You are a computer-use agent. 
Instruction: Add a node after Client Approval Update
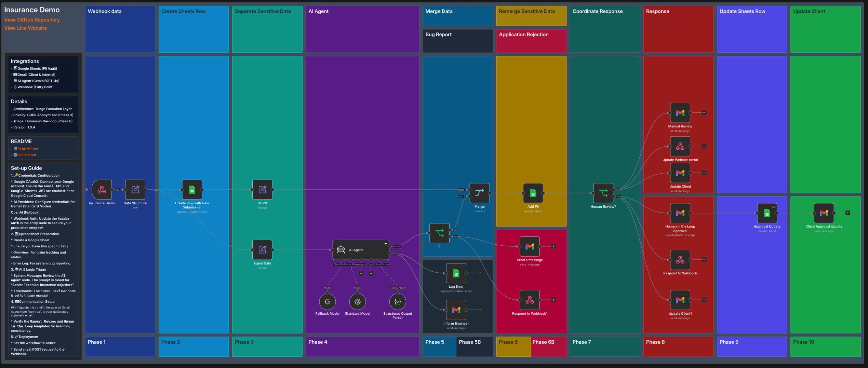(847, 213)
